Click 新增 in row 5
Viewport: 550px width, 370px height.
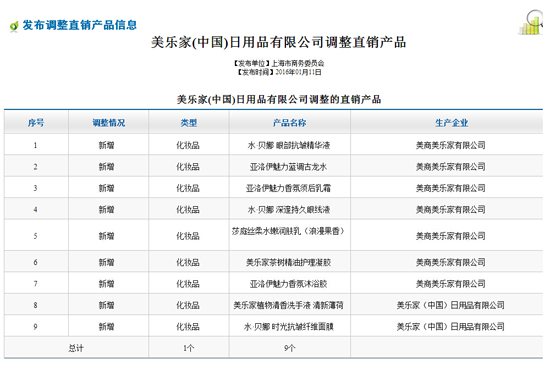click(107, 236)
